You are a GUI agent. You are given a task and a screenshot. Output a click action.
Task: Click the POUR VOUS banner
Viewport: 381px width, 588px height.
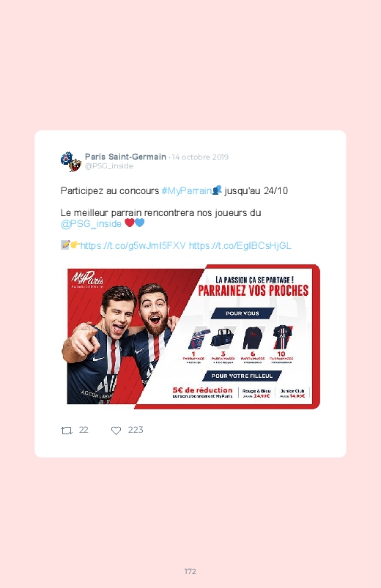243,313
